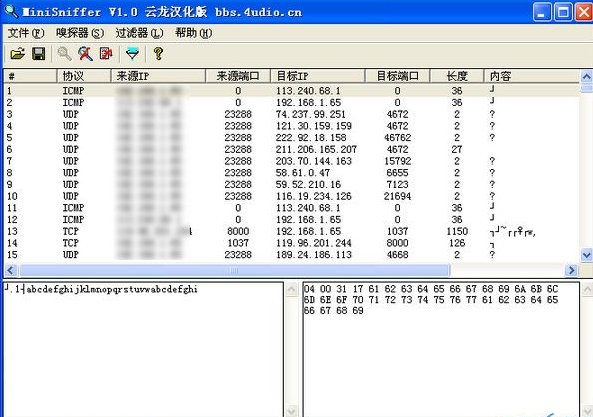Clear packet list with the red document icon
This screenshot has height=417, width=593.
pyautogui.click(x=106, y=54)
